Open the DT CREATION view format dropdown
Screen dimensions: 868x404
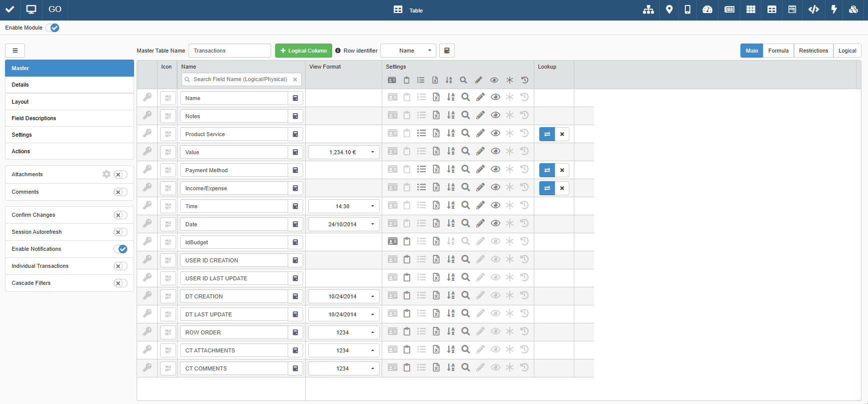[344, 296]
